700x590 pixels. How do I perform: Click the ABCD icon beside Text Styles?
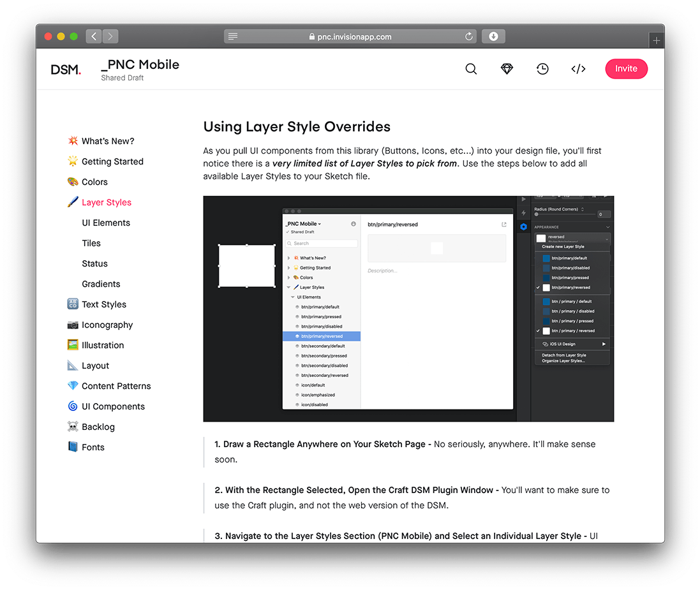(73, 304)
